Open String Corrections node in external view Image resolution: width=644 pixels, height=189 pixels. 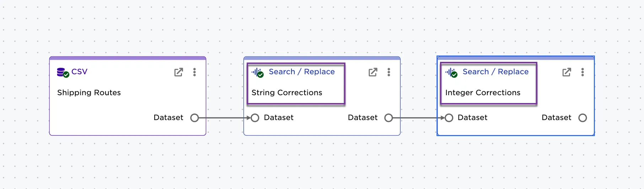[373, 72]
